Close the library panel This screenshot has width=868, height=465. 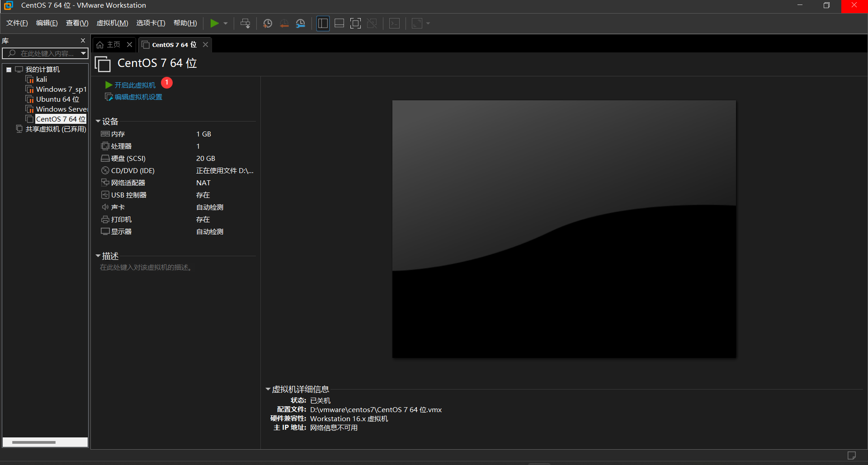(83, 41)
